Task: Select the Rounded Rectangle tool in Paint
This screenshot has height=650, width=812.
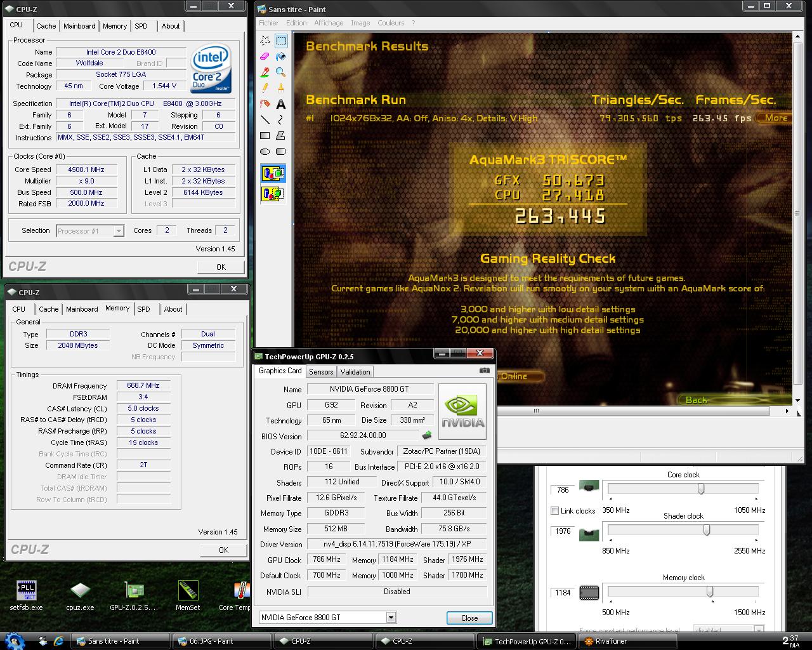Action: coord(280,152)
